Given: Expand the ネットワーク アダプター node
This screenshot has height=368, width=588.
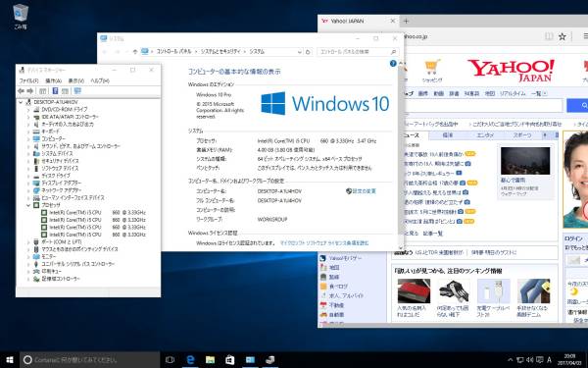Looking at the screenshot, I should [28, 190].
